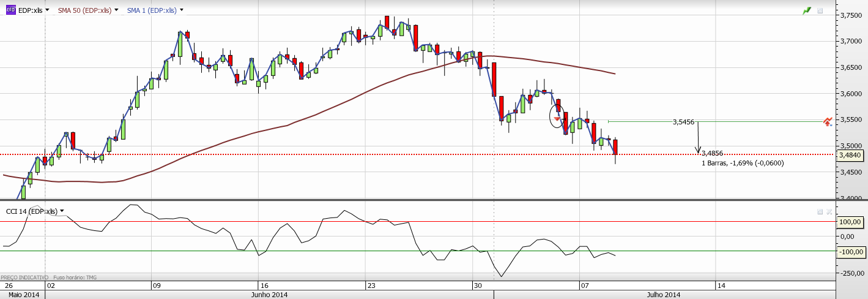Click the green lightning trade icon
Screen dimensions: 868x299
pos(807,10)
